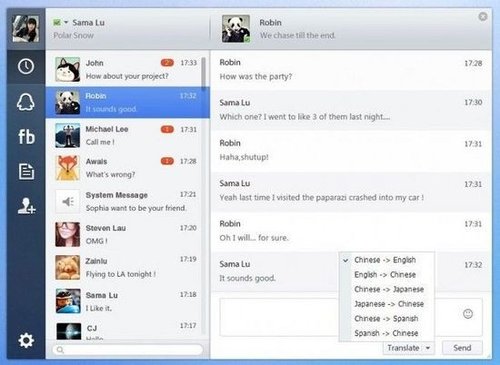500x365 pixels.
Task: Click John's cat avatar
Action: click(68, 69)
